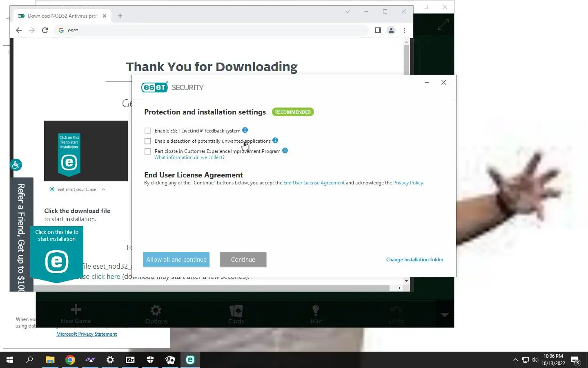Click scroll down arrow on Chrome page scrollbar
The width and height of the screenshot is (588, 368).
pyautogui.click(x=406, y=281)
